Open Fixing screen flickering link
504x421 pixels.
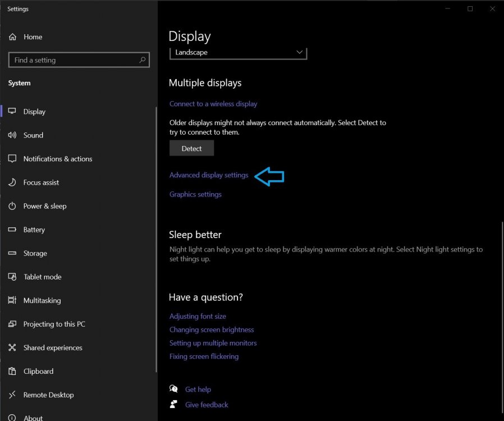(204, 356)
